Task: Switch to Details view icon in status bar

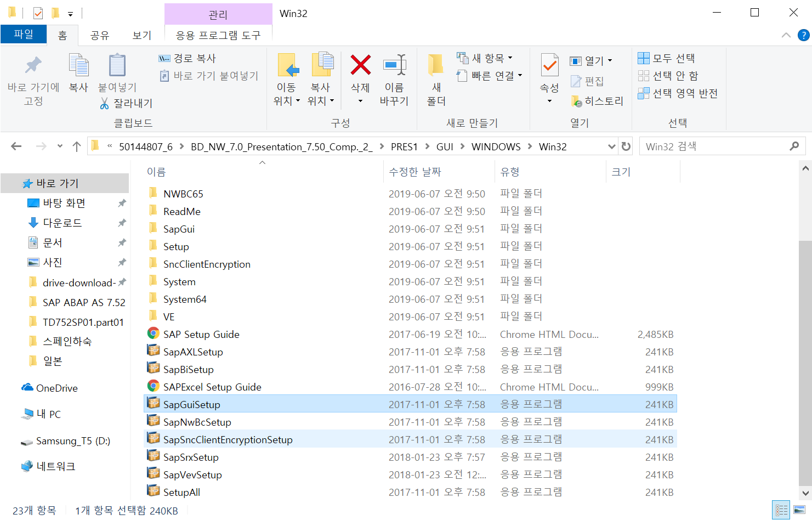Action: click(781, 510)
